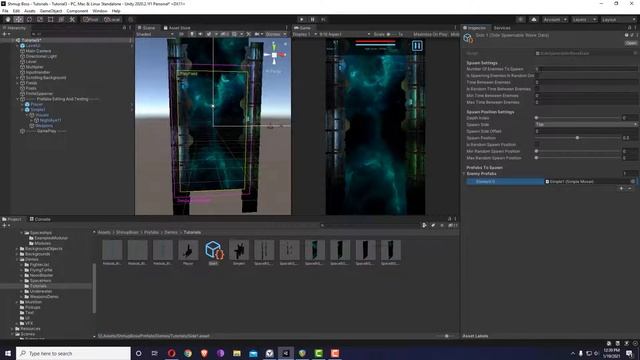Screen dimensions: 640x360
Task: Select the Rotate tool in Unity toolbar
Action: [29, 19]
